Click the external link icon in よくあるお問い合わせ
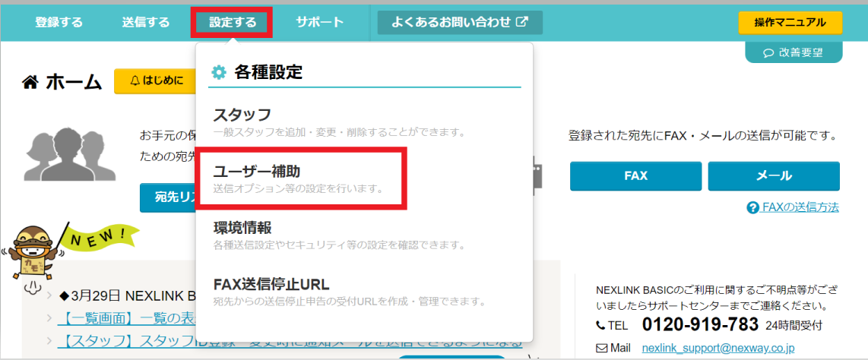This screenshot has height=360, width=868. click(522, 23)
